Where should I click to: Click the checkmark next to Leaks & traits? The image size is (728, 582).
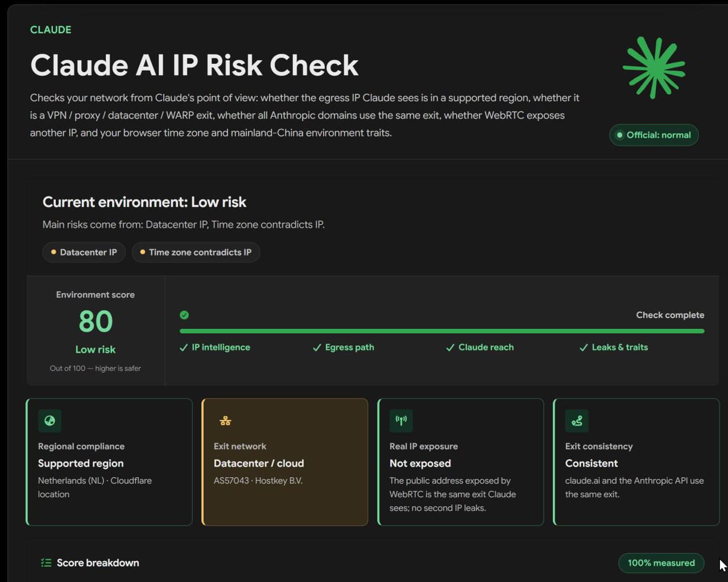584,348
